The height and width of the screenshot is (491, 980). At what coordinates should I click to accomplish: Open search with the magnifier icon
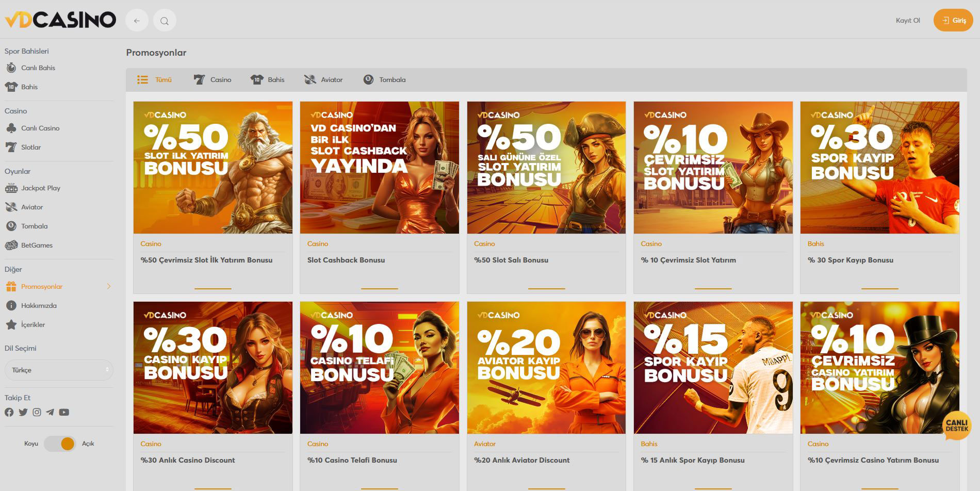165,21
